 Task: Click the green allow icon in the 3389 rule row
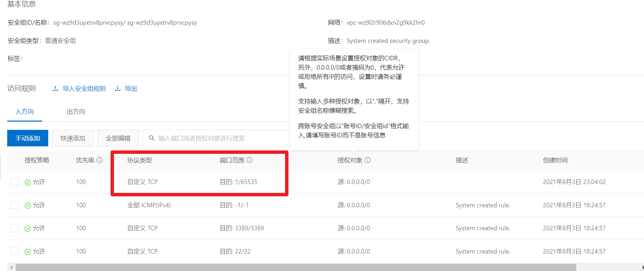pyautogui.click(x=28, y=229)
